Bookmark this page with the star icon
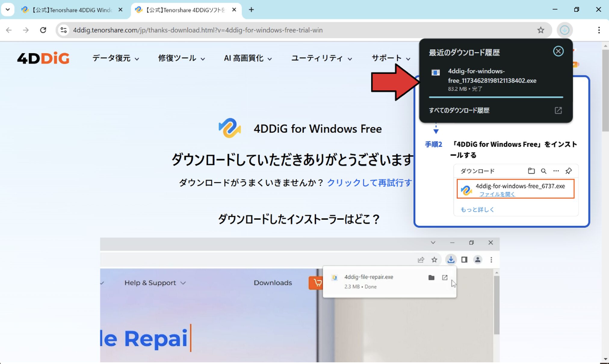 click(541, 30)
